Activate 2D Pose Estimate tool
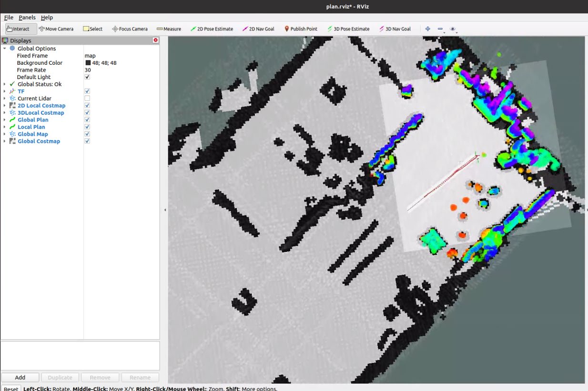 (212, 29)
